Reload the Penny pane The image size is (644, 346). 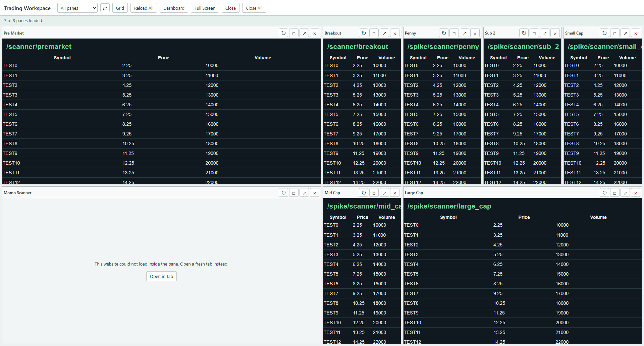[444, 33]
